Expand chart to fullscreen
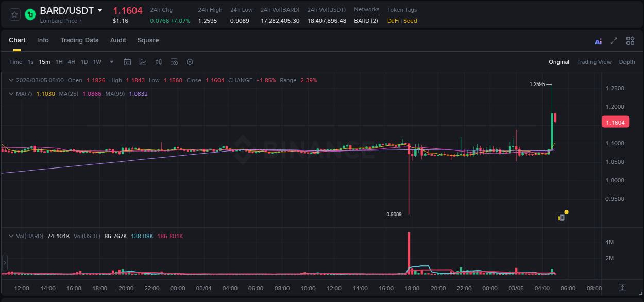 614,41
